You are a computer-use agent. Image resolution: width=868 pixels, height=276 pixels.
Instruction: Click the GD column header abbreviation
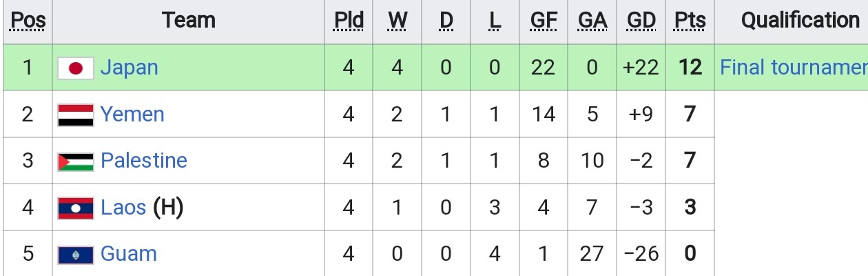(x=641, y=21)
